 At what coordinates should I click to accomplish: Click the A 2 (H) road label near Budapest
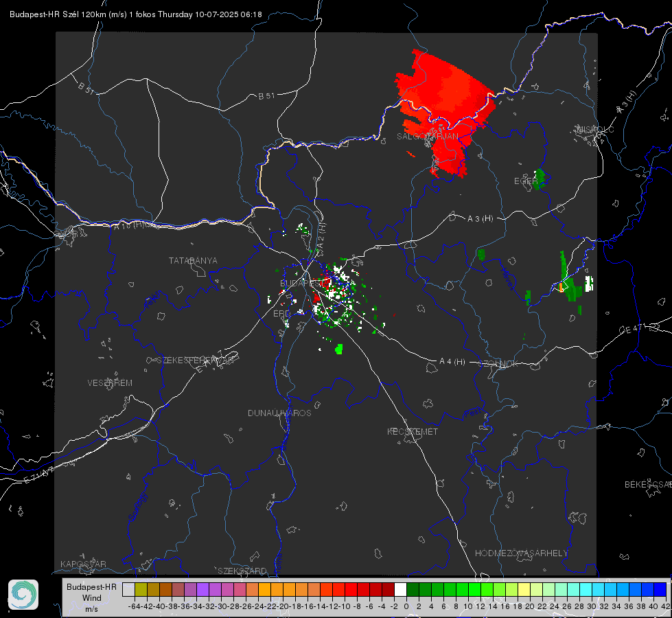321,238
